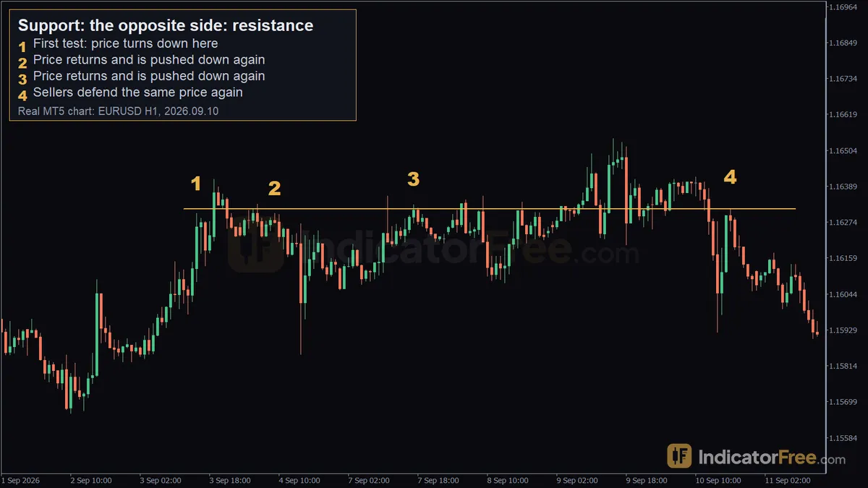Click the IndicatorFree logo icon bottom right
Screen dimensions: 868x488
coord(679,456)
